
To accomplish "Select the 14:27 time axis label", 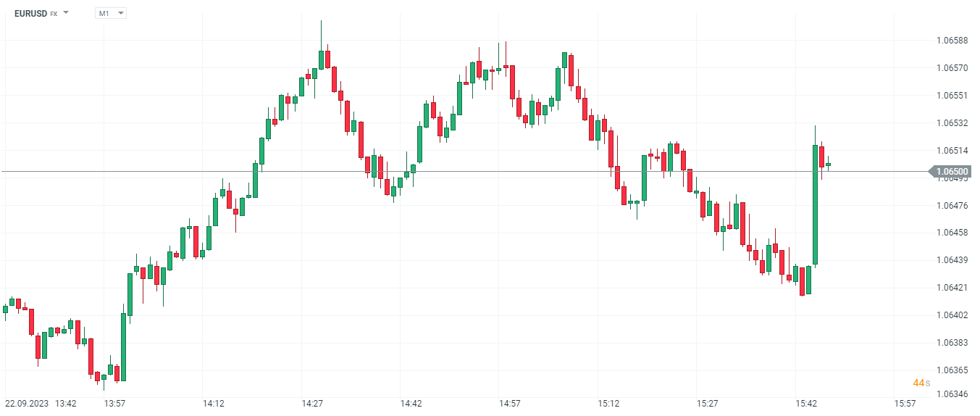I will 312,403.
